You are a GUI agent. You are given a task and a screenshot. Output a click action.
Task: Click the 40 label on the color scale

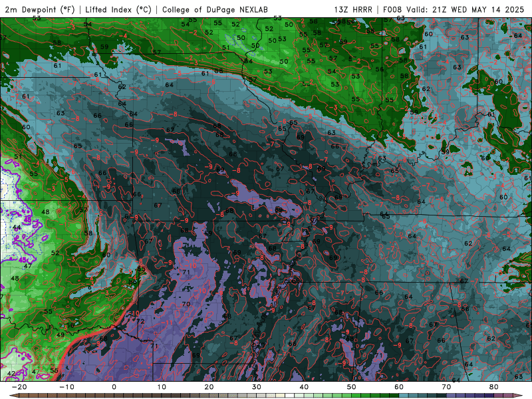[304, 387]
